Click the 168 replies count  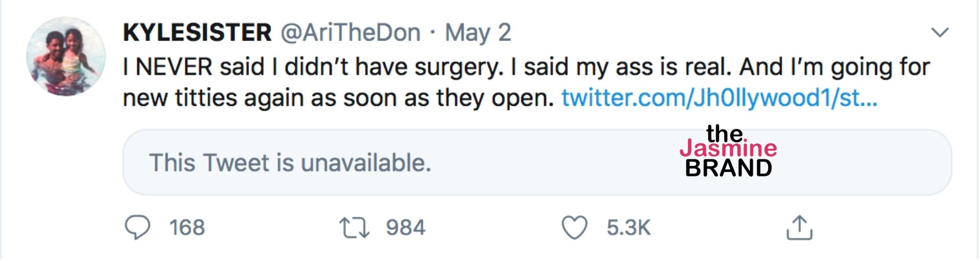pyautogui.click(x=187, y=228)
